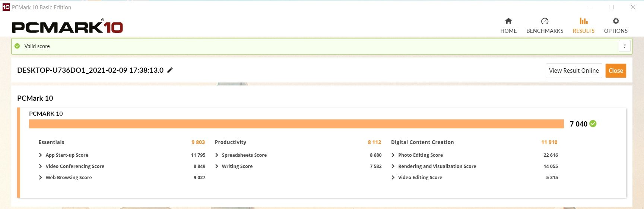Open the Home tab icon
This screenshot has width=644, height=209.
(x=508, y=21)
